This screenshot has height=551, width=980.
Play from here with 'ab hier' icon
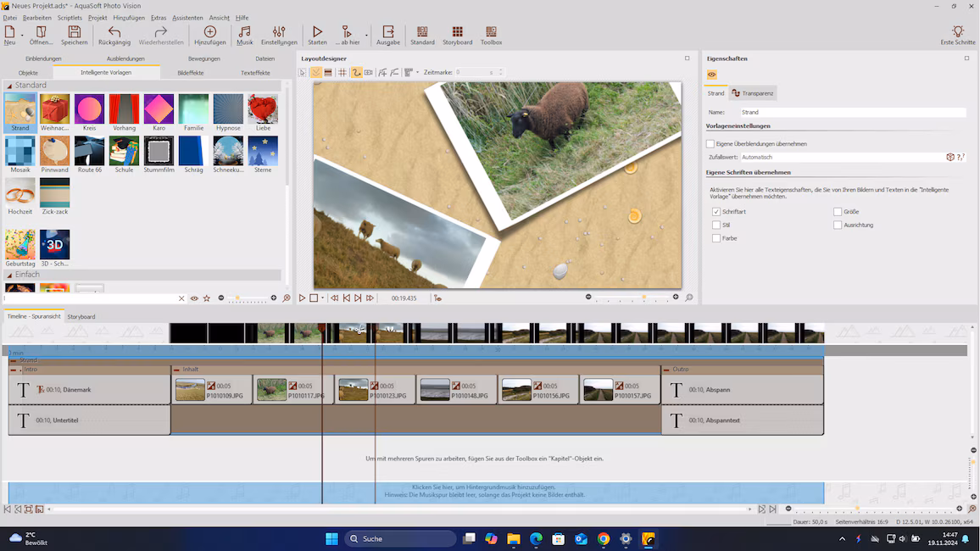347,35
